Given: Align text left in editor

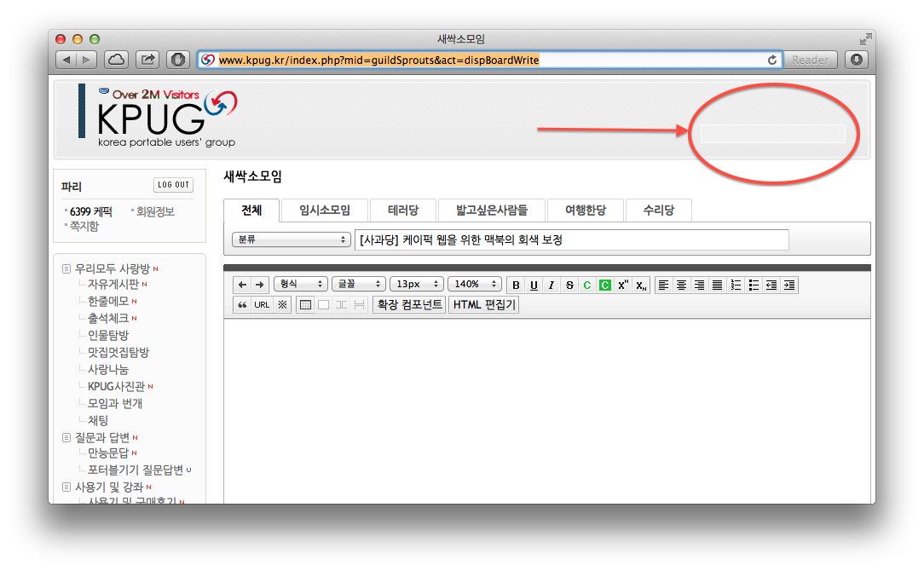Looking at the screenshot, I should click(x=663, y=285).
